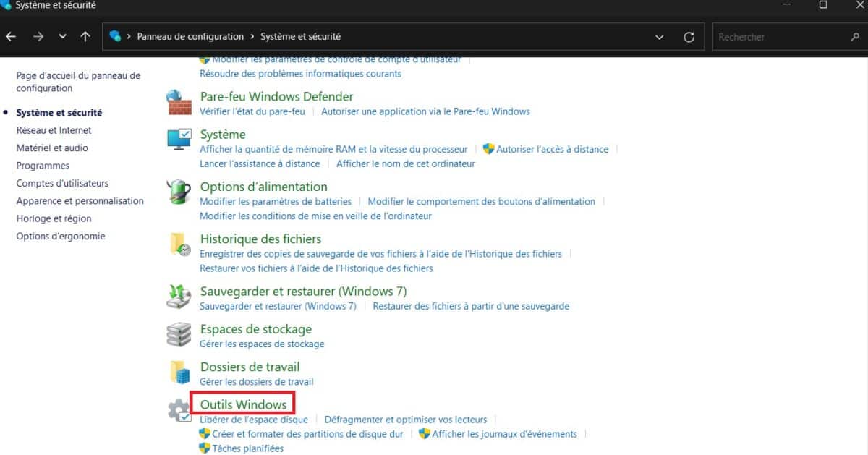The height and width of the screenshot is (455, 868).
Task: Open the Système heading link
Action: pyautogui.click(x=223, y=135)
